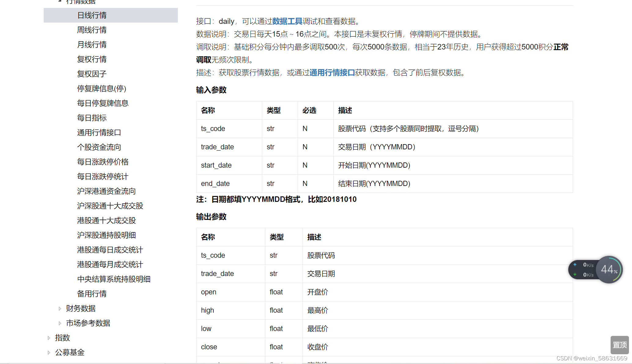Open the 数据工具 link
Image resolution: width=632 pixels, height=364 pixels.
coord(287,21)
